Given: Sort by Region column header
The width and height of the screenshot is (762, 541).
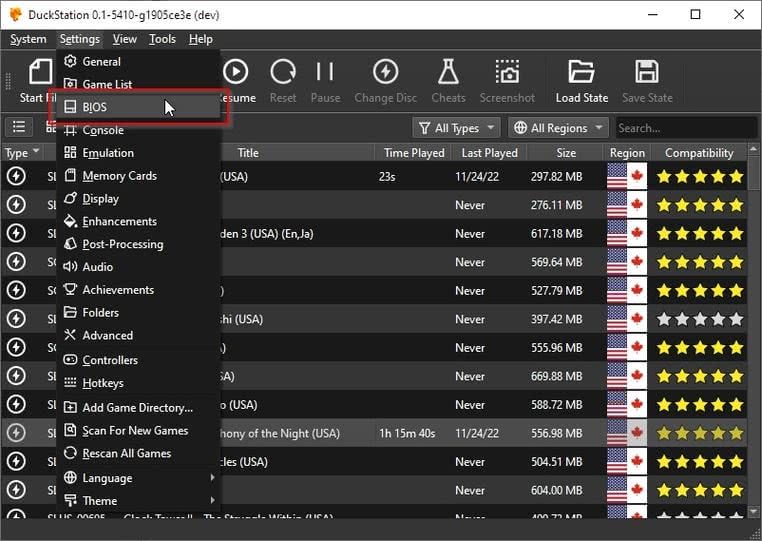Looking at the screenshot, I should point(627,153).
